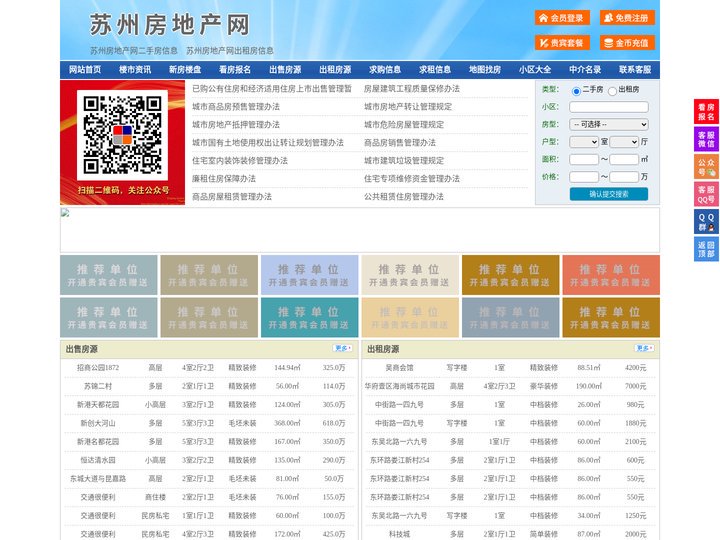The height and width of the screenshot is (540, 720).
Task: Click the maximum 面积 input field
Action: coord(624,159)
